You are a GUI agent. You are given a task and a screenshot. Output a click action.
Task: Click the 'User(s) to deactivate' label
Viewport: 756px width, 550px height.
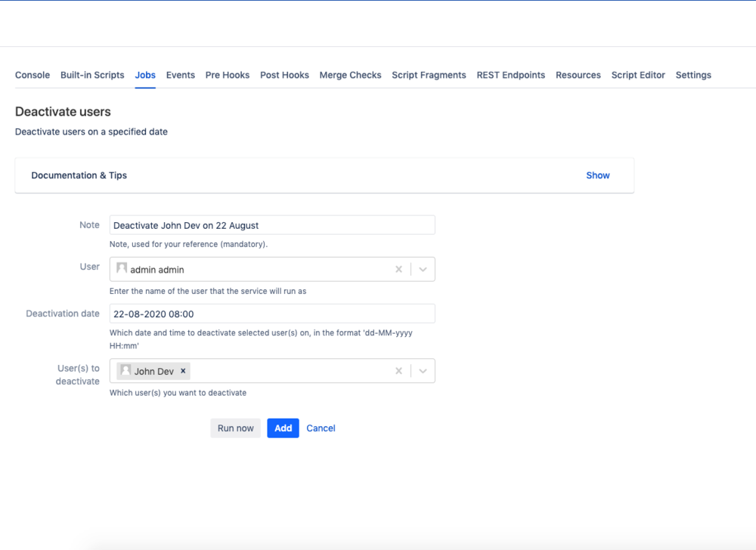click(x=78, y=375)
